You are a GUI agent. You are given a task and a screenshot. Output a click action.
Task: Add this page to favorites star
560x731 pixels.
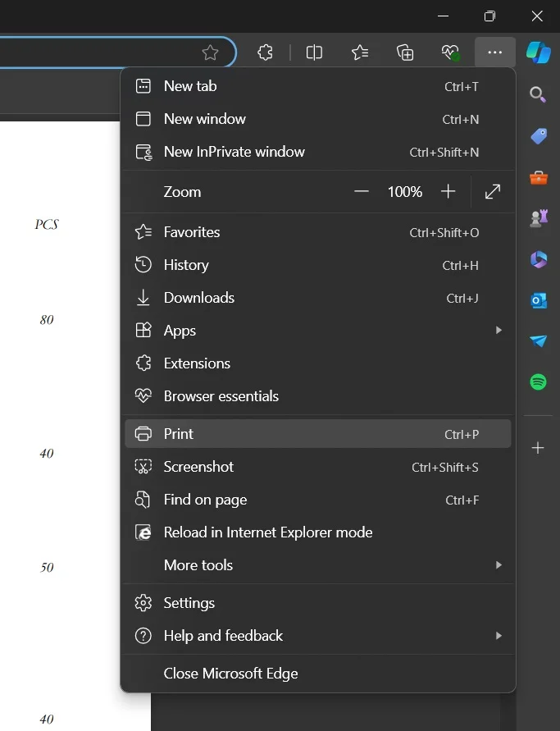click(210, 53)
